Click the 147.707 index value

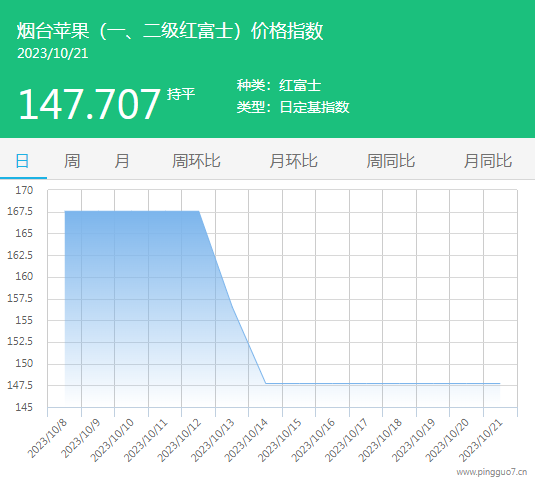tap(89, 104)
